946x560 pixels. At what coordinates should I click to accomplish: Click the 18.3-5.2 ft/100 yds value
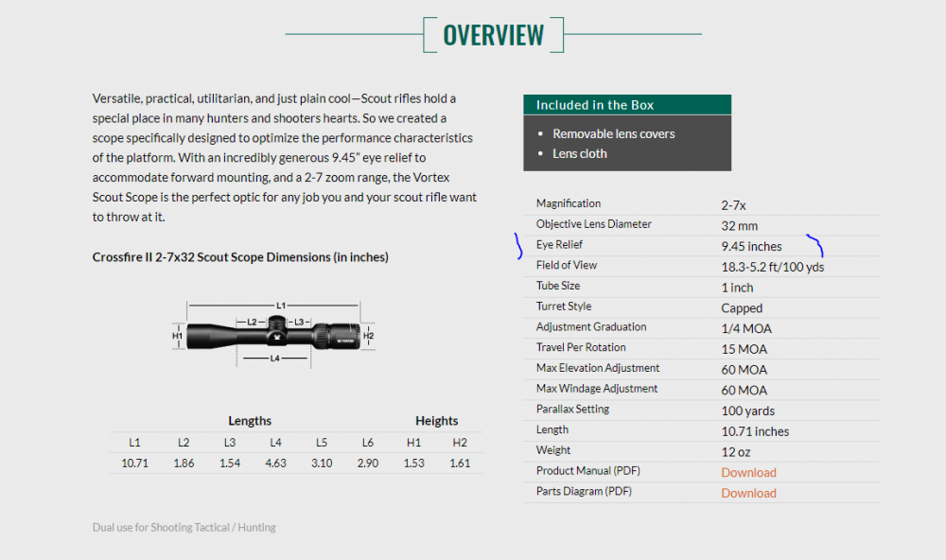coord(772,267)
